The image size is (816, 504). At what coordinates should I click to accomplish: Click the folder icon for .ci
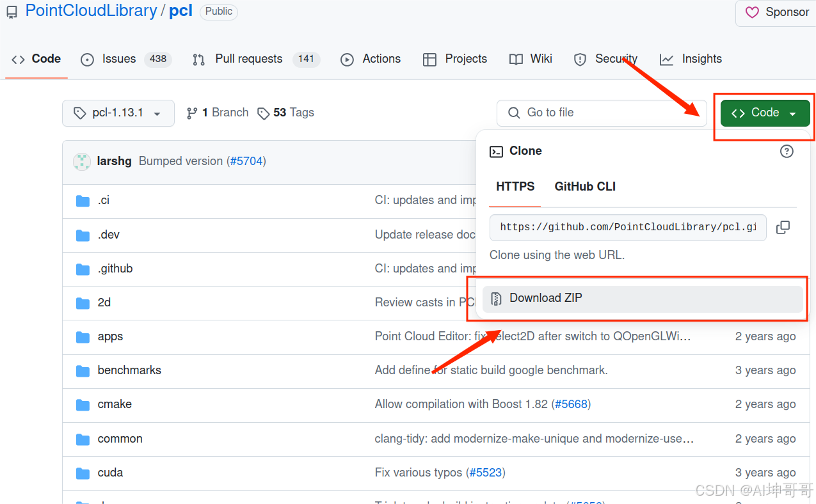click(83, 201)
